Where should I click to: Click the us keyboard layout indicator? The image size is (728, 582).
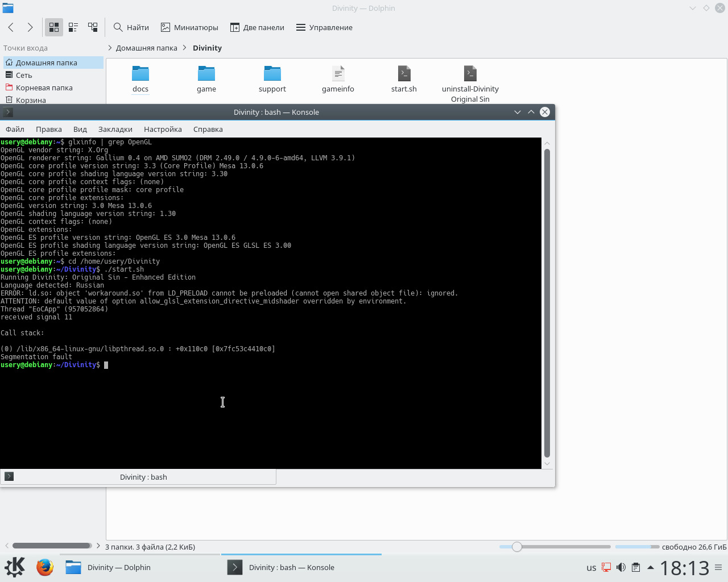pos(591,568)
